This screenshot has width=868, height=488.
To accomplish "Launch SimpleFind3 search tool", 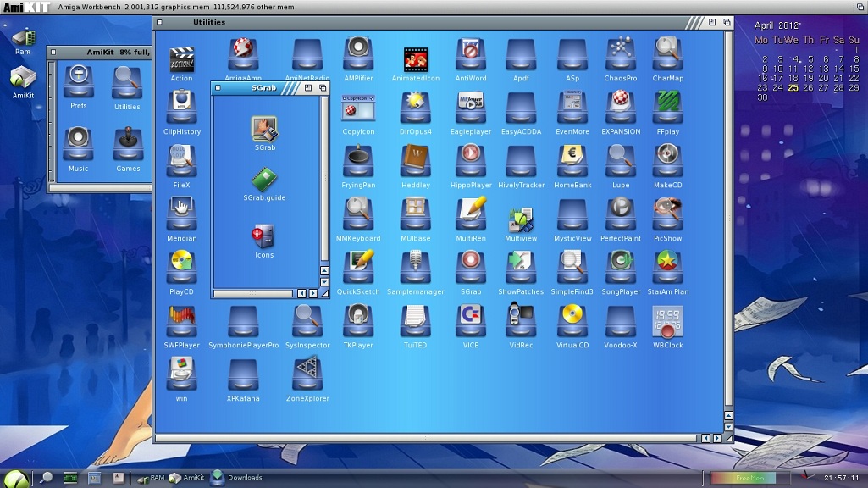I will click(x=572, y=268).
